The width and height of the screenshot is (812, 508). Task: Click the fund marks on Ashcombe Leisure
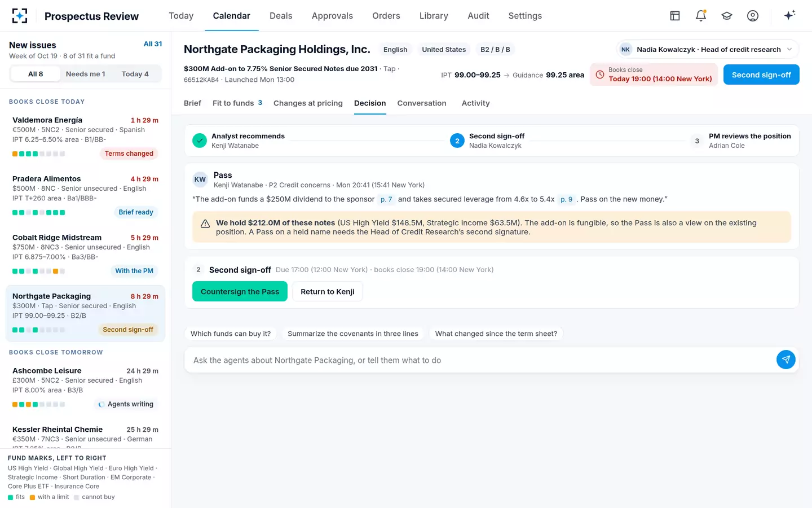pyautogui.click(x=38, y=405)
